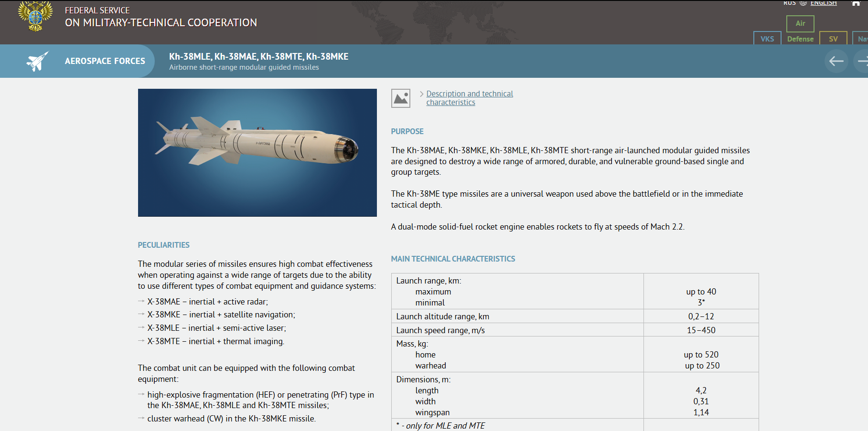Expand chevron beside Description and technical characteristics

tap(421, 94)
